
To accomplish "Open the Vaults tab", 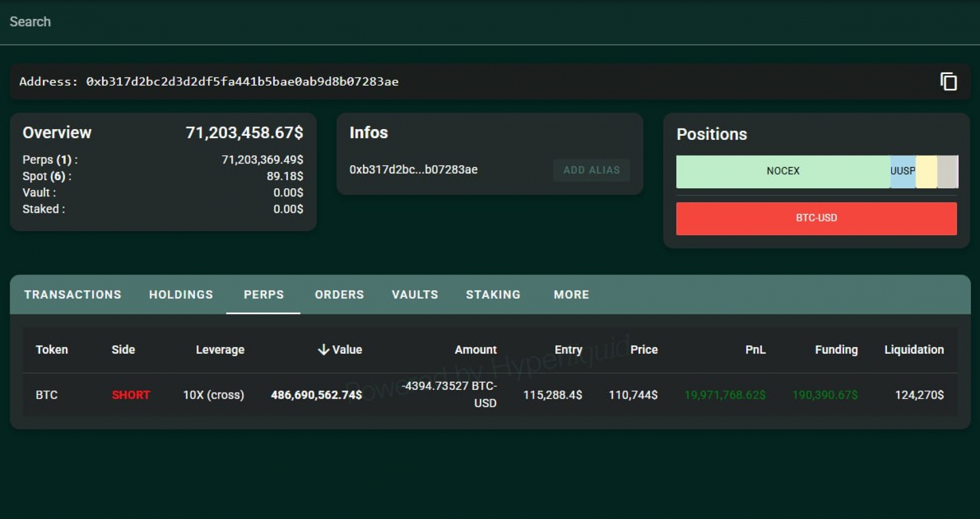I will click(414, 294).
